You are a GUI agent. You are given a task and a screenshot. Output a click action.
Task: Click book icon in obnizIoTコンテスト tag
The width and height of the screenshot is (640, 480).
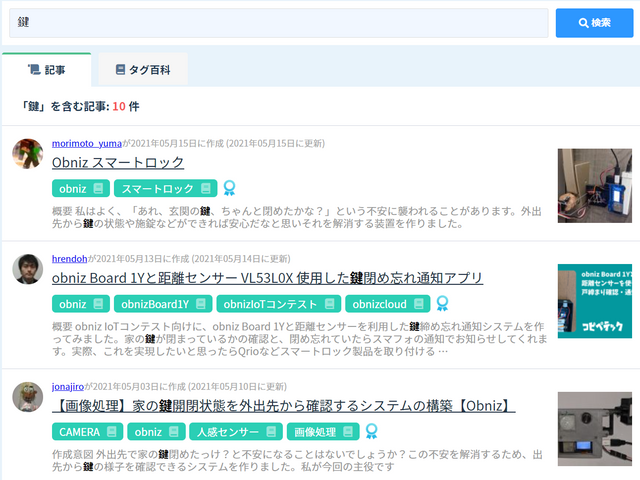click(329, 304)
